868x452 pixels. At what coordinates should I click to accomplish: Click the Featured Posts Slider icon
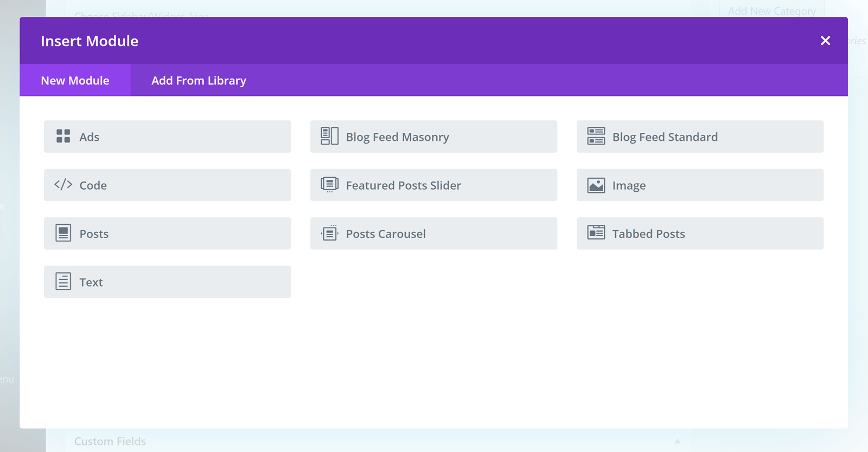click(329, 185)
